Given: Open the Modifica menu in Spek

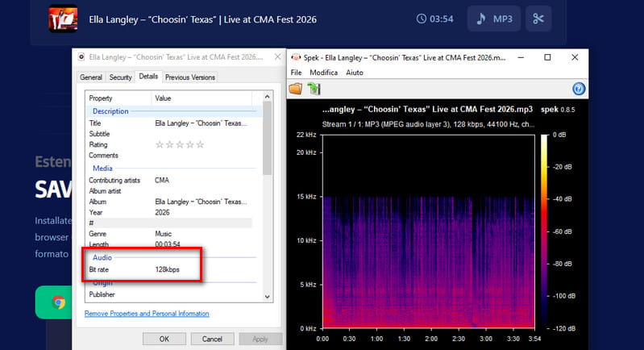Looking at the screenshot, I should coord(324,73).
